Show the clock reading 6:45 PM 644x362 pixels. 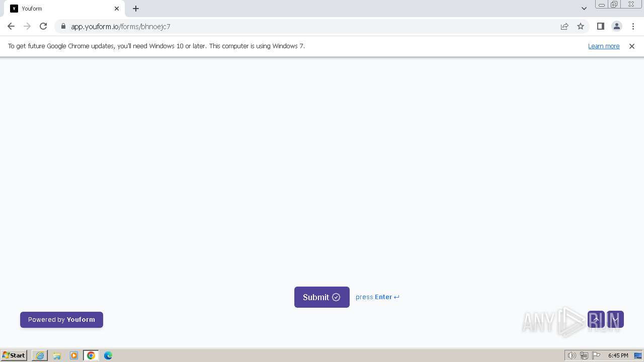618,355
